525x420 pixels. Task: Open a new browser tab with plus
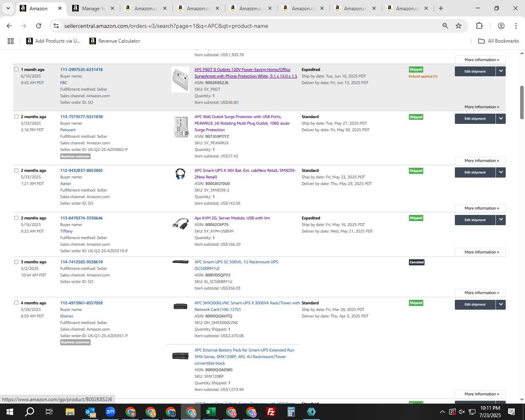(x=441, y=8)
